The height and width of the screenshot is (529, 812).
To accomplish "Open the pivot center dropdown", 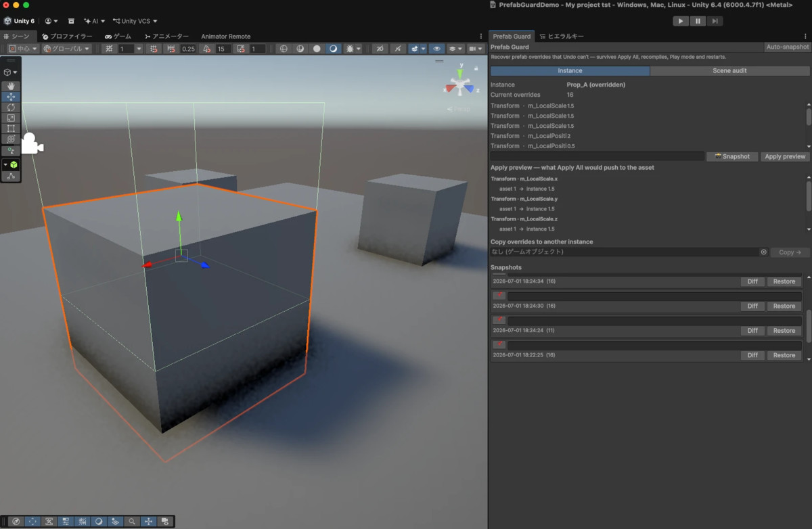I will 22,49.
